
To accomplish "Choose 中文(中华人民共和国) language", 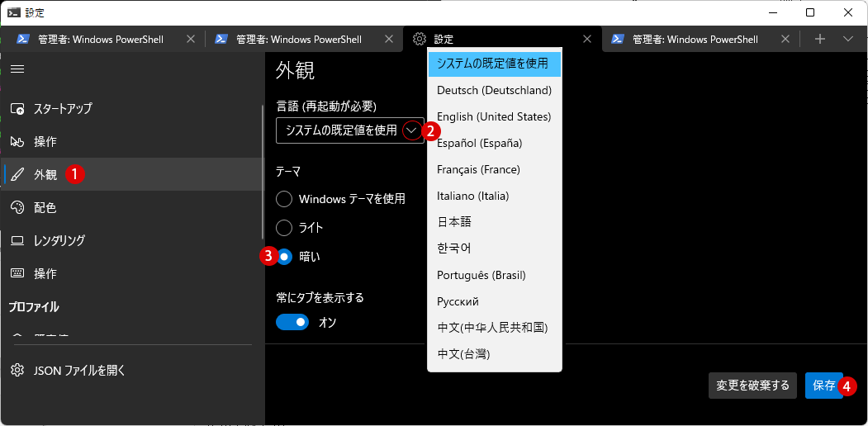I will 495,328.
